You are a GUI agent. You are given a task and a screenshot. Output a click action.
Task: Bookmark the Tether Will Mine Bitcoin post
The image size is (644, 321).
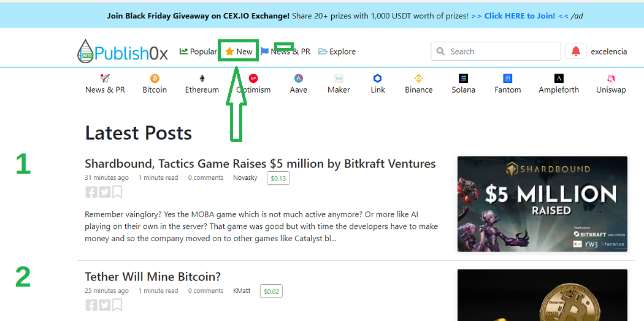117,305
